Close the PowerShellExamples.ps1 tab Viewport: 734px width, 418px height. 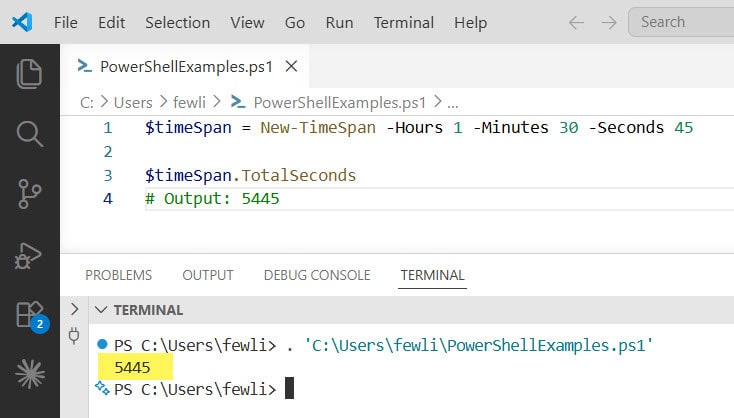pyautogui.click(x=291, y=66)
